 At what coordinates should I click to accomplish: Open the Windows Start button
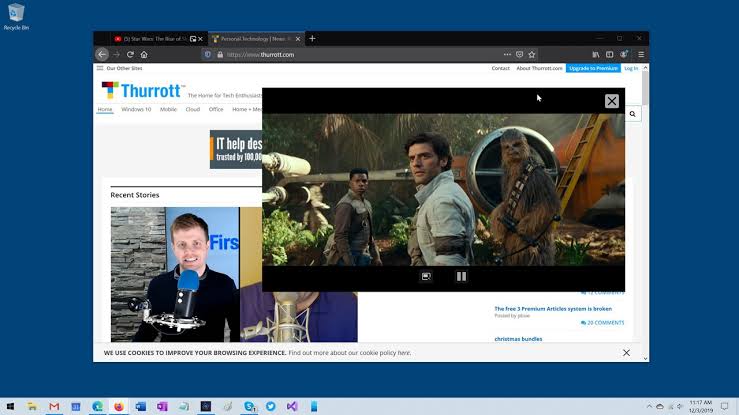(10, 407)
